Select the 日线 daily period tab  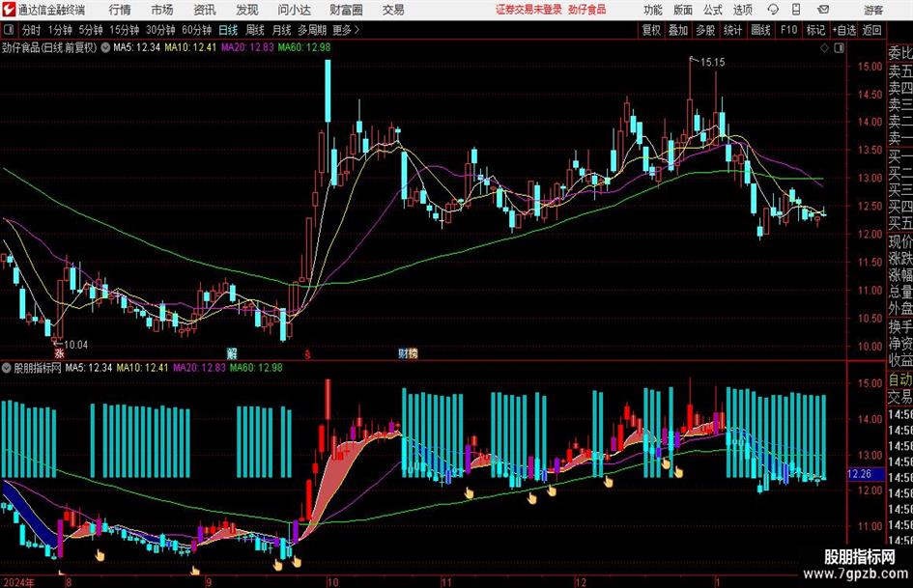228,30
